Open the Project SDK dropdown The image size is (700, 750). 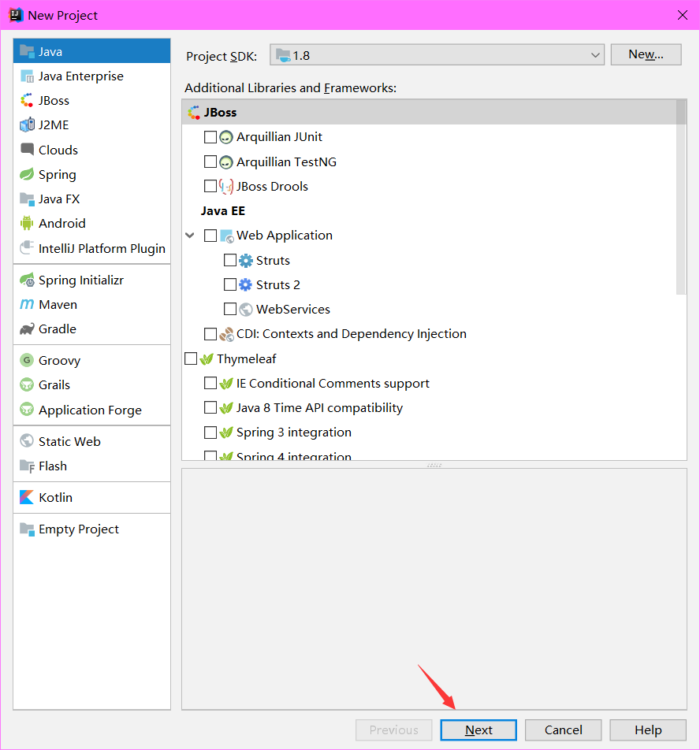[437, 55]
